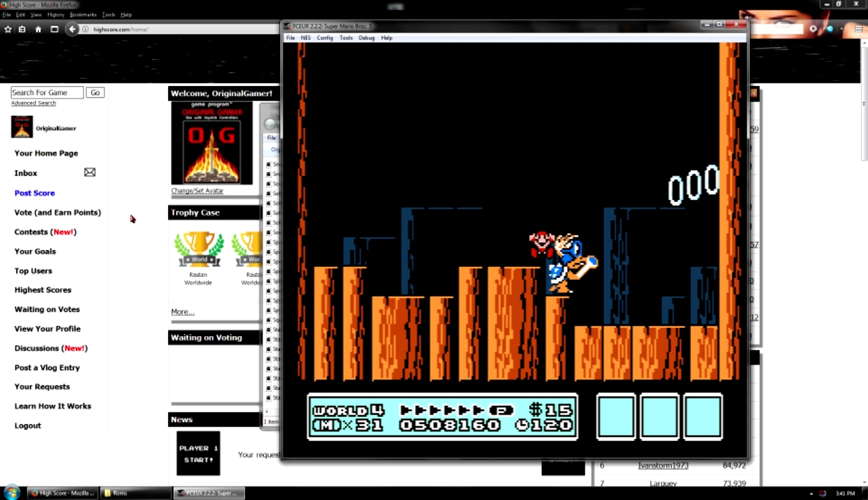Click the Search For Game input field
This screenshot has height=500, width=868.
(47, 93)
